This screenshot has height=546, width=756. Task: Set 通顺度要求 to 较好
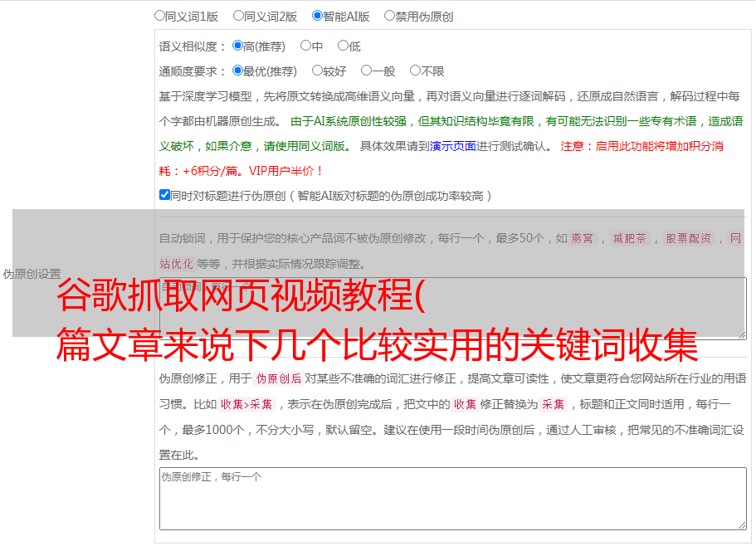(317, 71)
